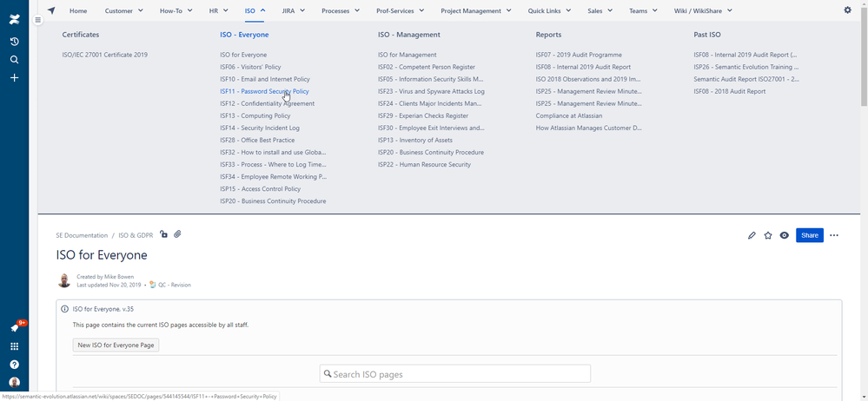Screen dimensions: 868x401
Task: Click ISO & GDPR breadcrumb
Action: point(136,235)
